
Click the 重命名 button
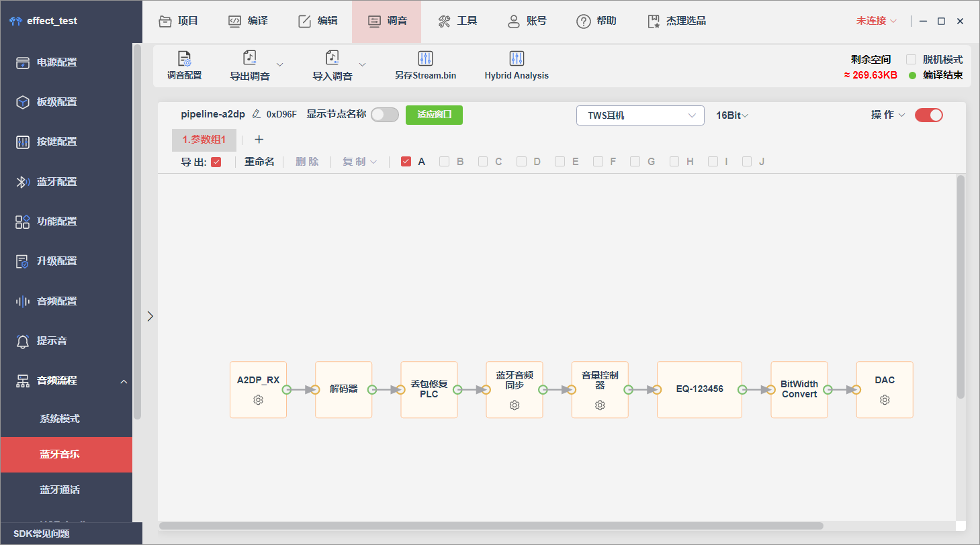pos(259,162)
